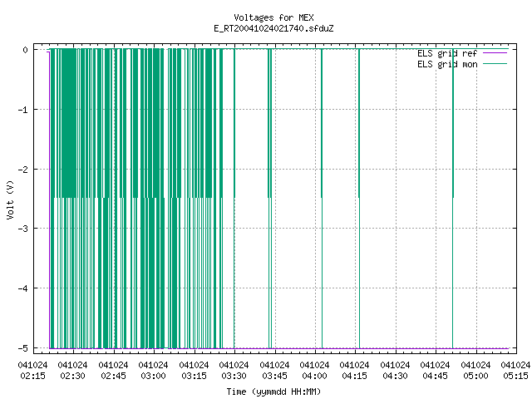Viewport: 532px width, 399px height.
Task: Click the green voltage spike after 04:45
Action: (453, 199)
